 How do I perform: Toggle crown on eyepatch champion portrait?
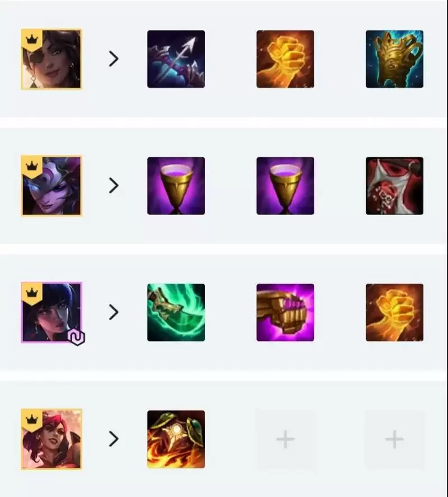click(32, 40)
